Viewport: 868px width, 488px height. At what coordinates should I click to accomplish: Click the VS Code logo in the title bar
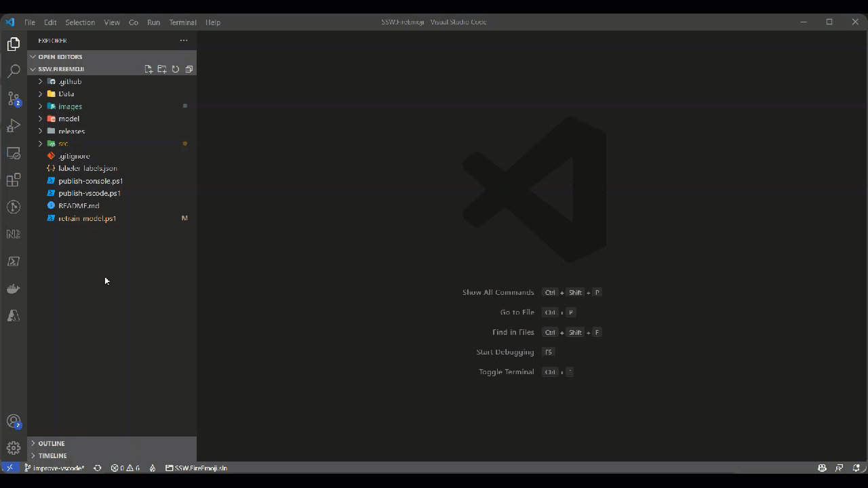(9, 22)
